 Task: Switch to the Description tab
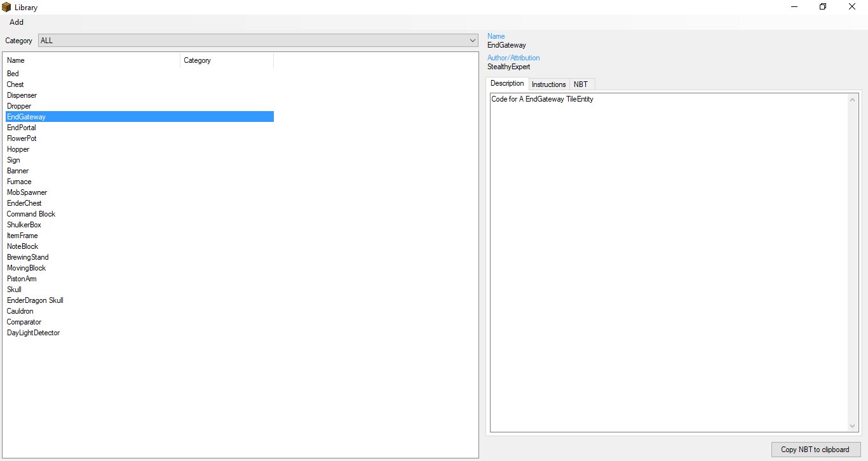pyautogui.click(x=507, y=84)
